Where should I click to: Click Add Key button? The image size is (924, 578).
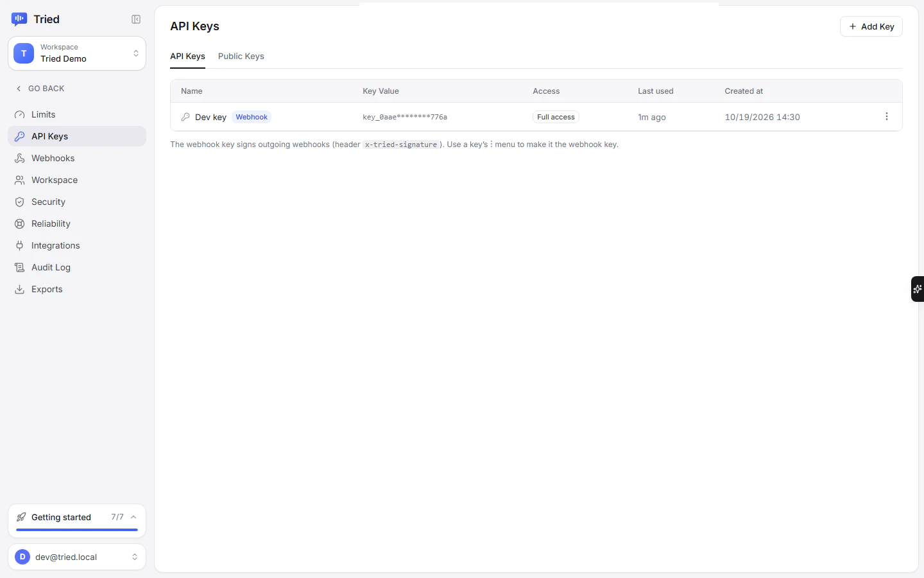(871, 26)
